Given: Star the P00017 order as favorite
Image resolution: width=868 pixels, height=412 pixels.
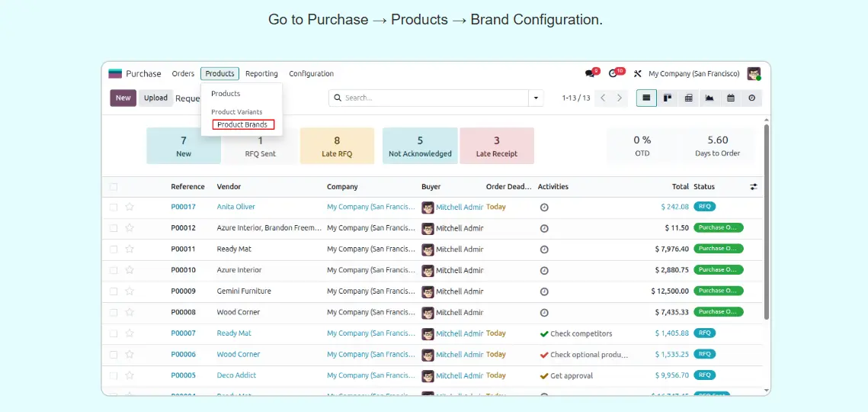Looking at the screenshot, I should [x=130, y=207].
